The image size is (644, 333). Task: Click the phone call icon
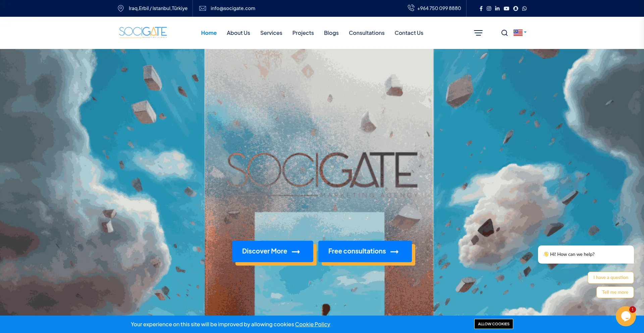[411, 8]
